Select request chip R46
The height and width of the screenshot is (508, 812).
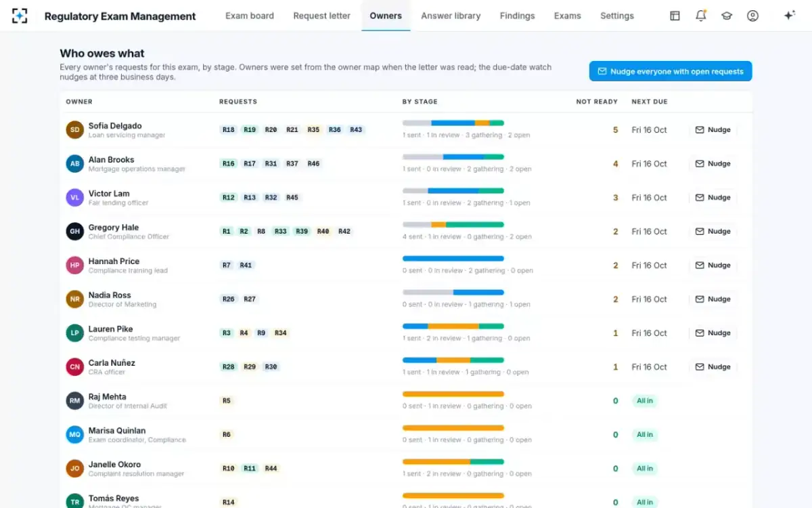pyautogui.click(x=313, y=164)
